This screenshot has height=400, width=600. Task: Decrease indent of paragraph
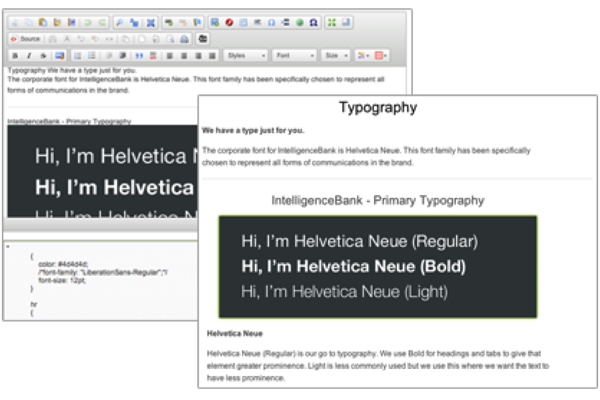point(109,56)
